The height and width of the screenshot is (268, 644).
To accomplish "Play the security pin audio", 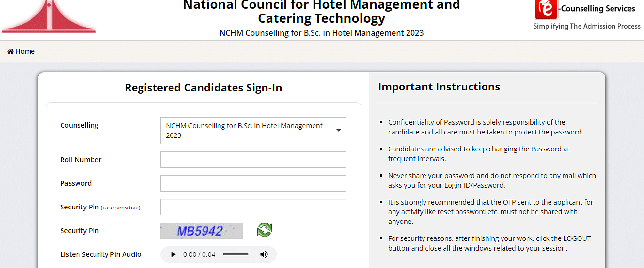I will tap(173, 254).
